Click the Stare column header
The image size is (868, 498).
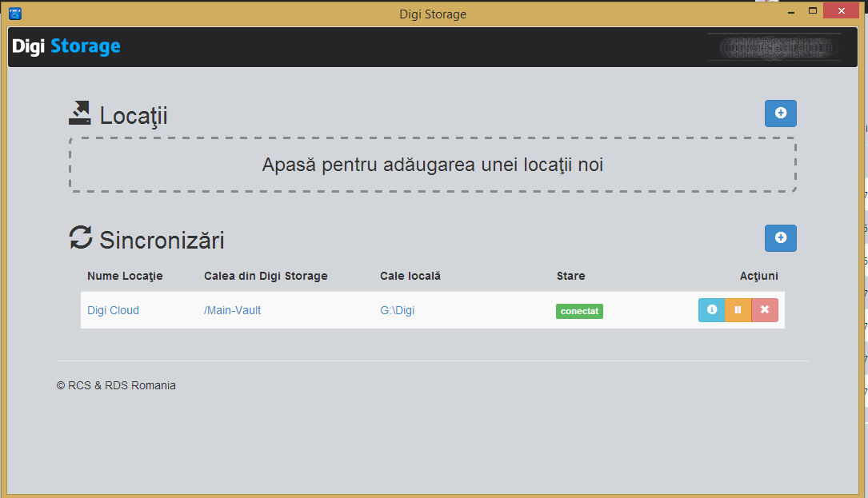point(570,276)
